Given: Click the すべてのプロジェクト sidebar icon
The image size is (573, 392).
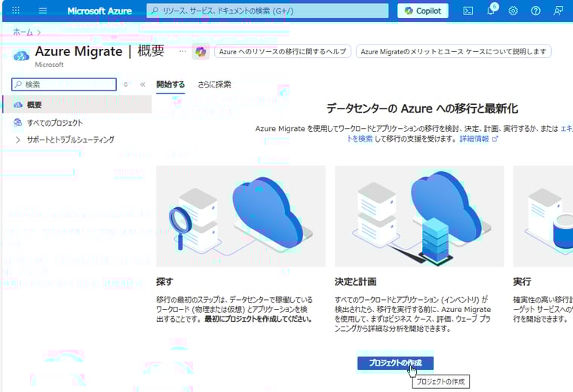Looking at the screenshot, I should click(17, 123).
